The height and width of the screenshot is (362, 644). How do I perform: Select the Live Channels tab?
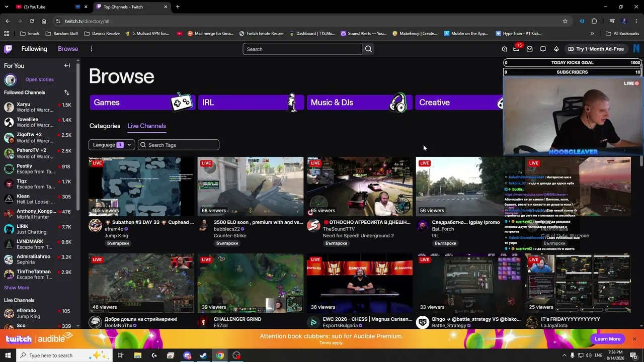click(x=146, y=126)
